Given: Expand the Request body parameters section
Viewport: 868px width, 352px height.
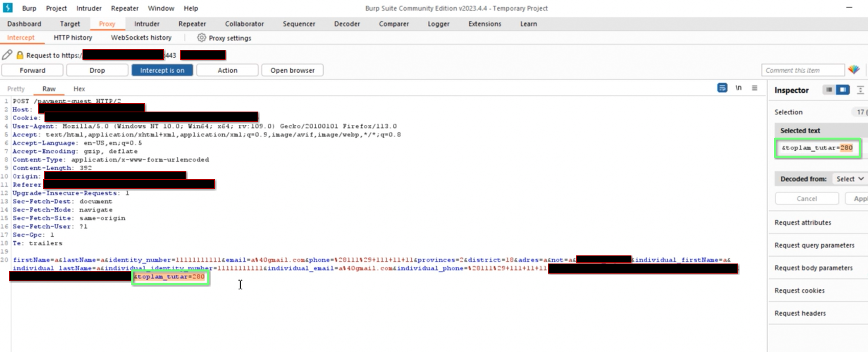Looking at the screenshot, I should (813, 268).
